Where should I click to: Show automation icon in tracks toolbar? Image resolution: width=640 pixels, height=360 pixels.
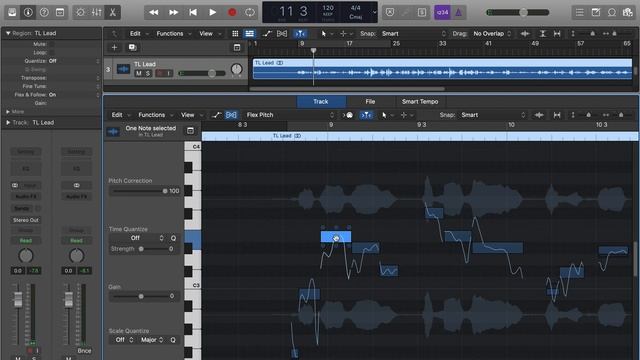pyautogui.click(x=267, y=33)
